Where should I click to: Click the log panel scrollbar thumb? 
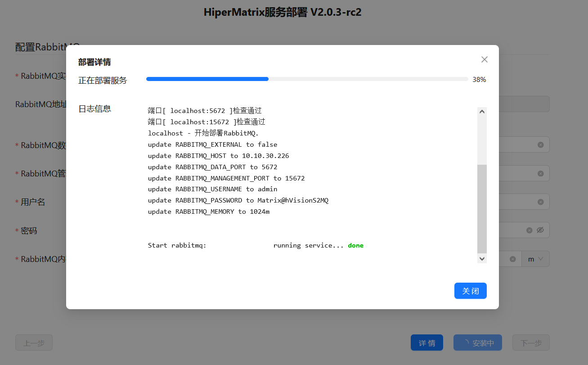pyautogui.click(x=482, y=209)
